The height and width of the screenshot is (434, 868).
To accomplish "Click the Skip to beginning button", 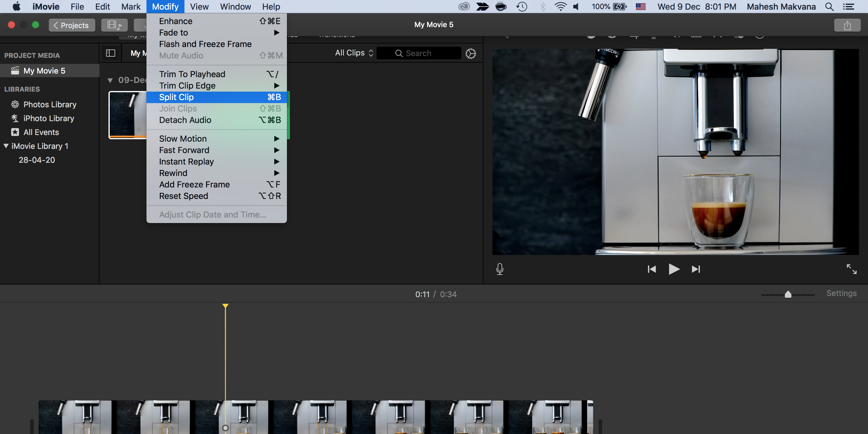I will 652,269.
